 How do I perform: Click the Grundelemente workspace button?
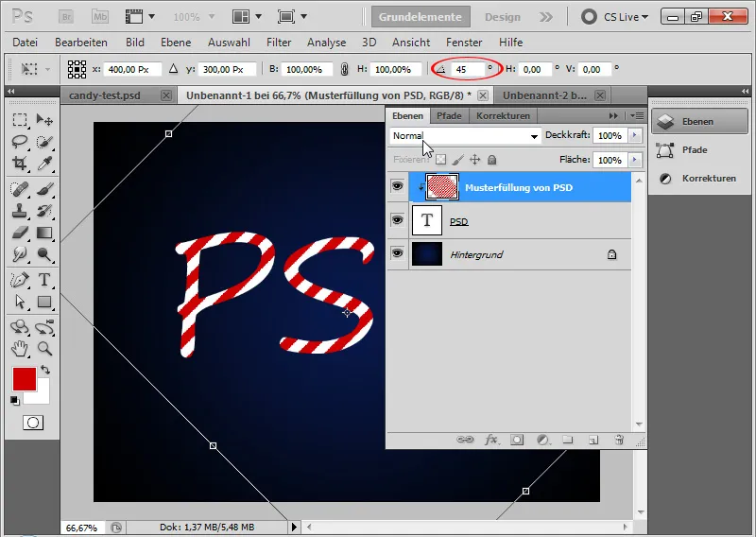[x=421, y=17]
